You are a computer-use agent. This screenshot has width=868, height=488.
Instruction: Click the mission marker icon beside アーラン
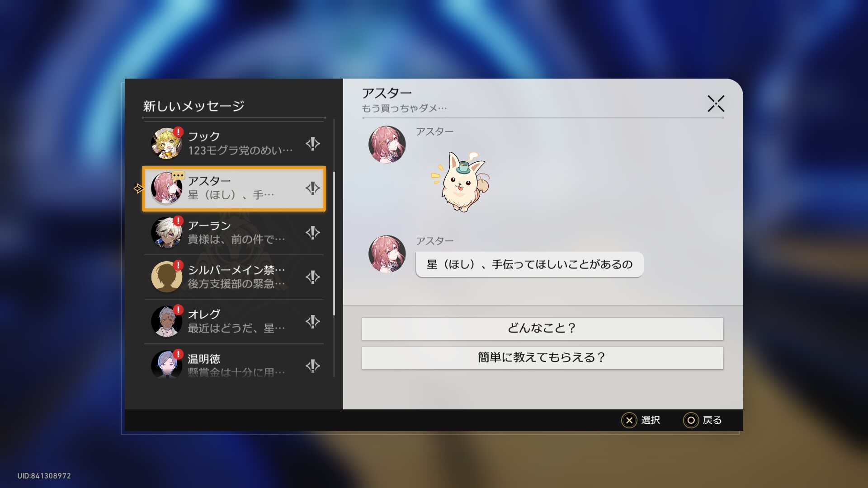[x=312, y=233]
